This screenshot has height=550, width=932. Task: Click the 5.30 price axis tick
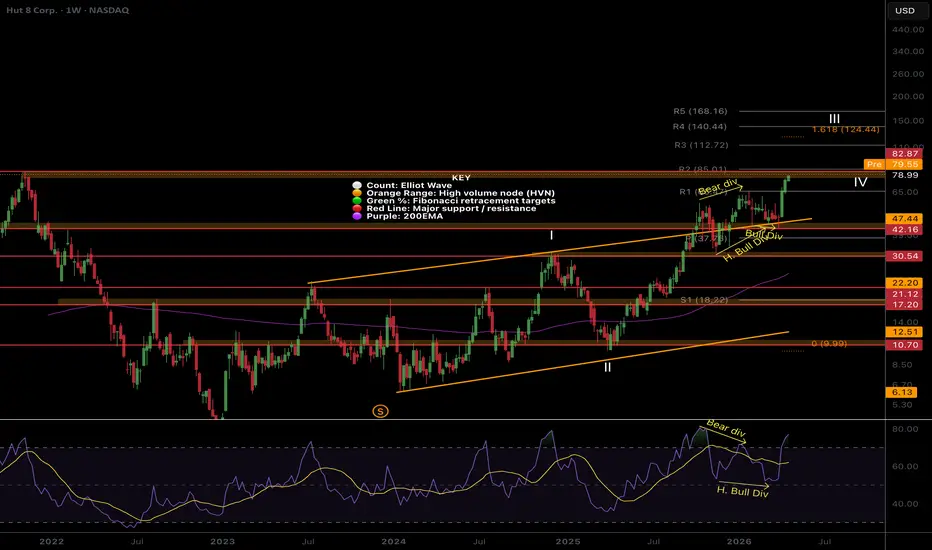(902, 405)
